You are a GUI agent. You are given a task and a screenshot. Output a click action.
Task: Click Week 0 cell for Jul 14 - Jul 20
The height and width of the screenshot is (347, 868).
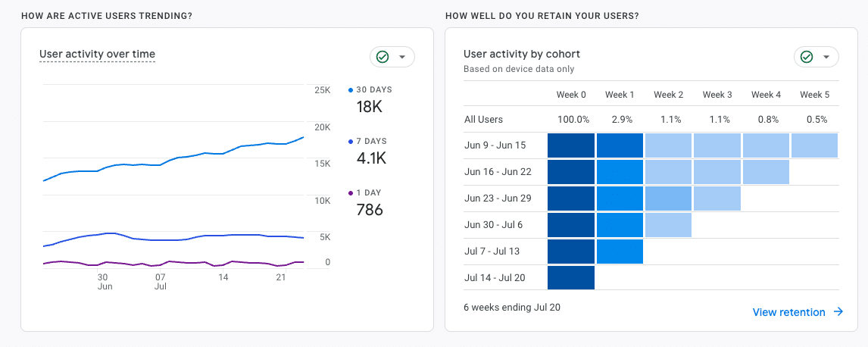[x=570, y=278]
